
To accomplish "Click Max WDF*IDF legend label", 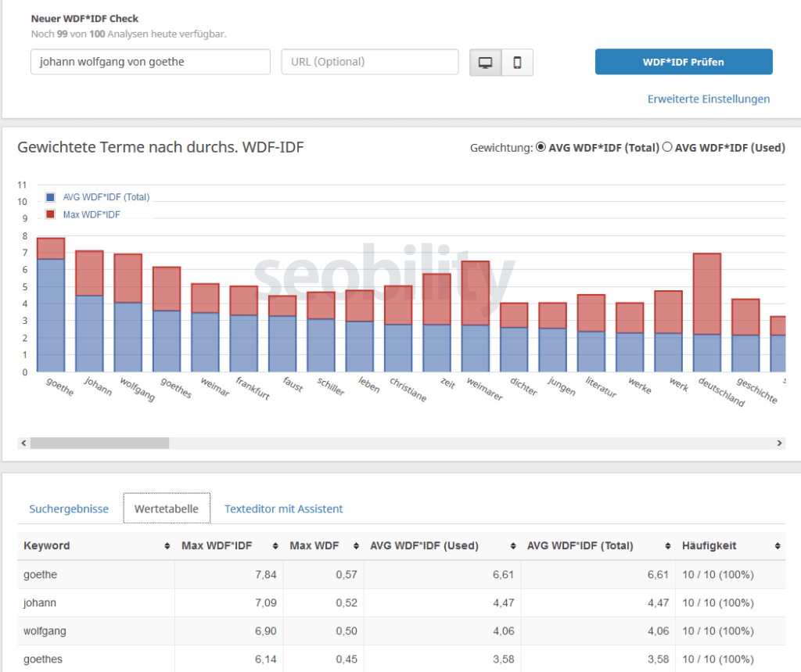I will coord(92,214).
